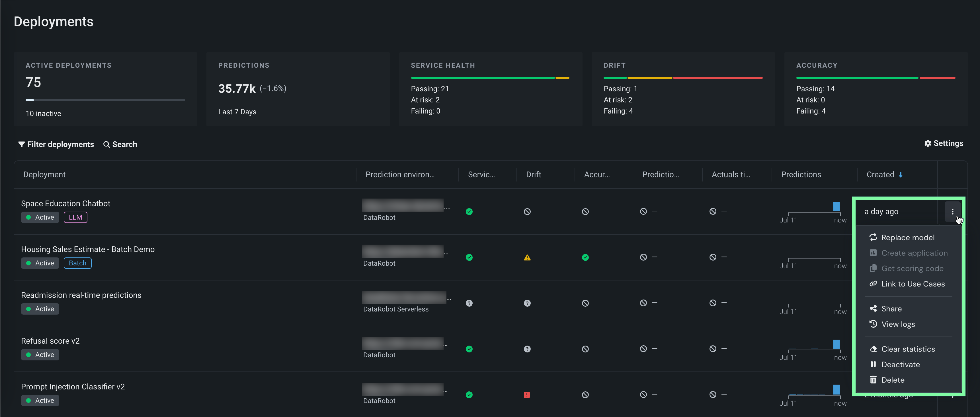
Task: Click Space Education Chatbot green service check
Action: click(469, 211)
